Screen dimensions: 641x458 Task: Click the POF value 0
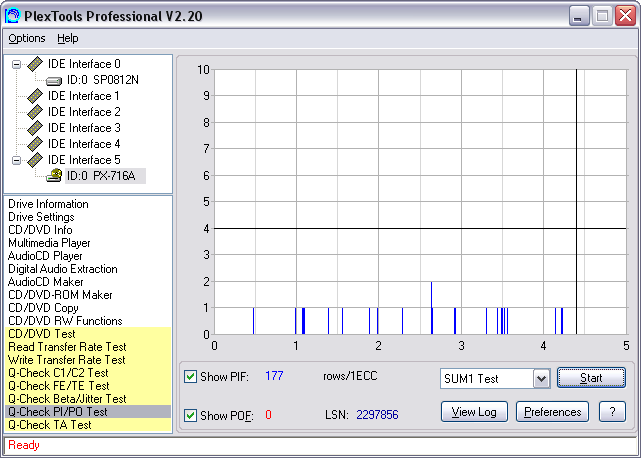[x=268, y=415]
